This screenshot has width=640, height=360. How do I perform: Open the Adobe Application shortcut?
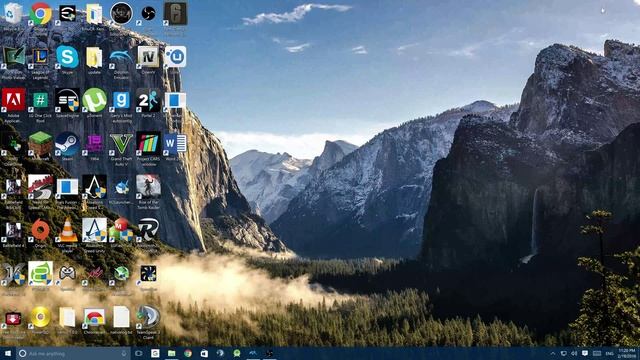(x=13, y=100)
